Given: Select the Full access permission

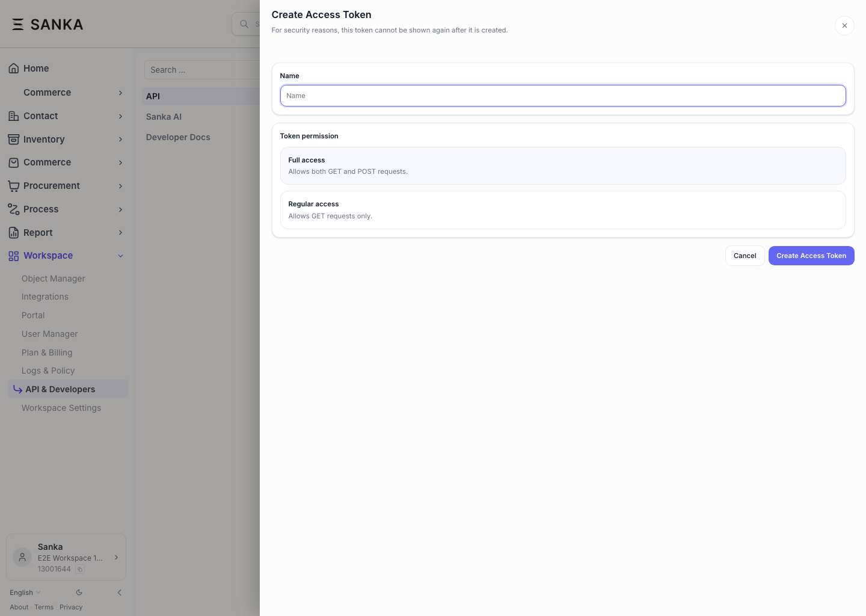Looking at the screenshot, I should tap(563, 165).
